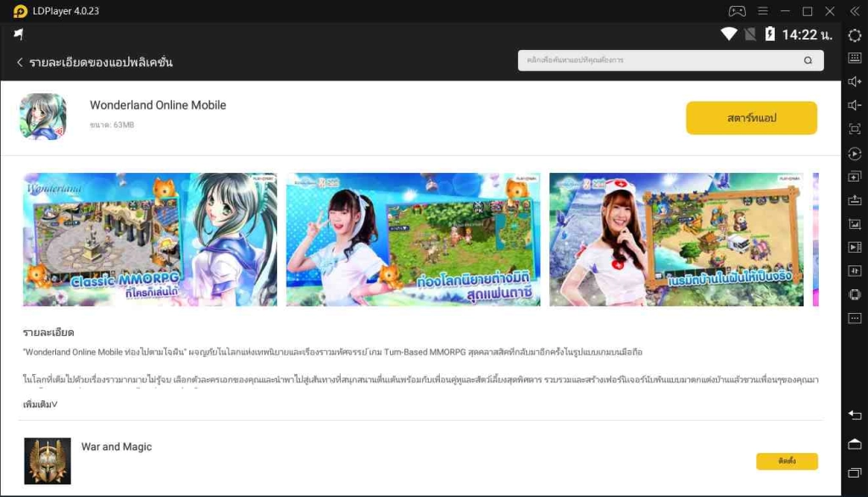868x497 pixels.
Task: Click the yellow start app button
Action: (751, 118)
